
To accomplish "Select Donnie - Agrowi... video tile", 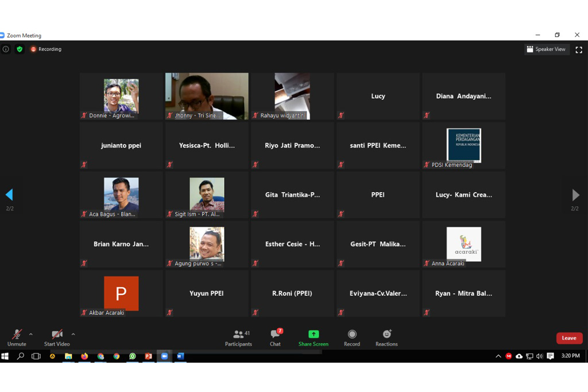I will pos(121,96).
